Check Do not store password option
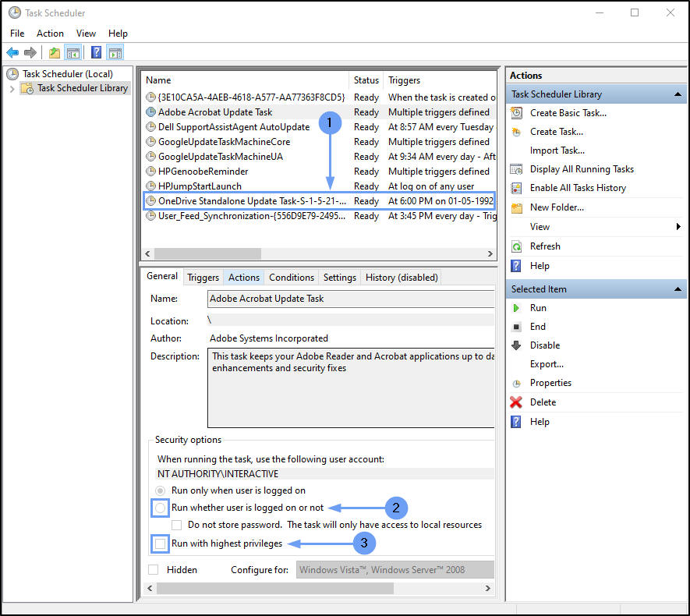Viewport: 690px width, 616px height. click(176, 525)
